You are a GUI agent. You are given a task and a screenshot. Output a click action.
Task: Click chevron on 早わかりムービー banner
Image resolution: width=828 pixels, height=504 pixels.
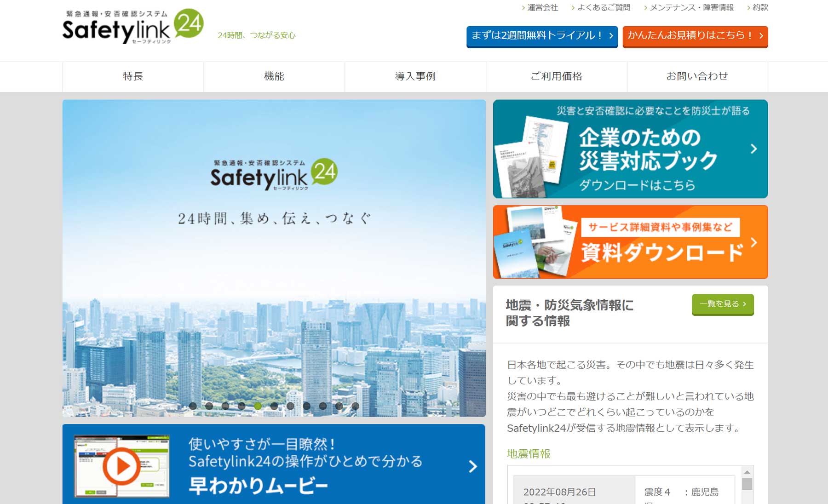(473, 467)
